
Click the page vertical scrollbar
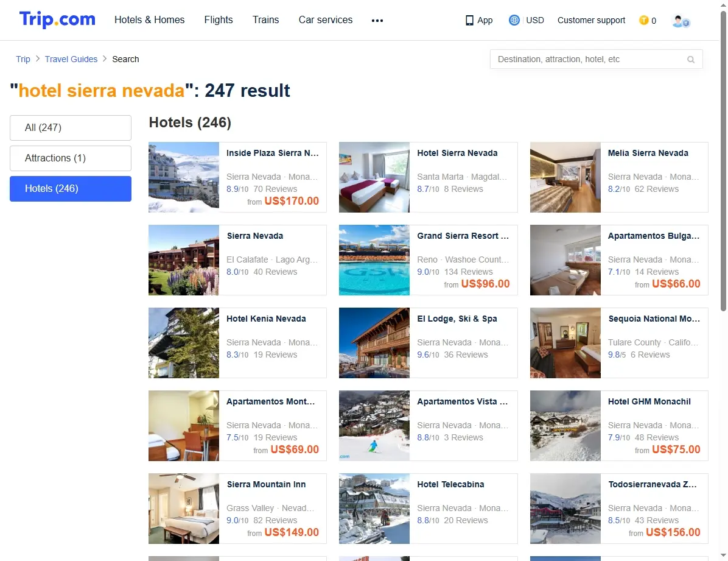coord(723,160)
